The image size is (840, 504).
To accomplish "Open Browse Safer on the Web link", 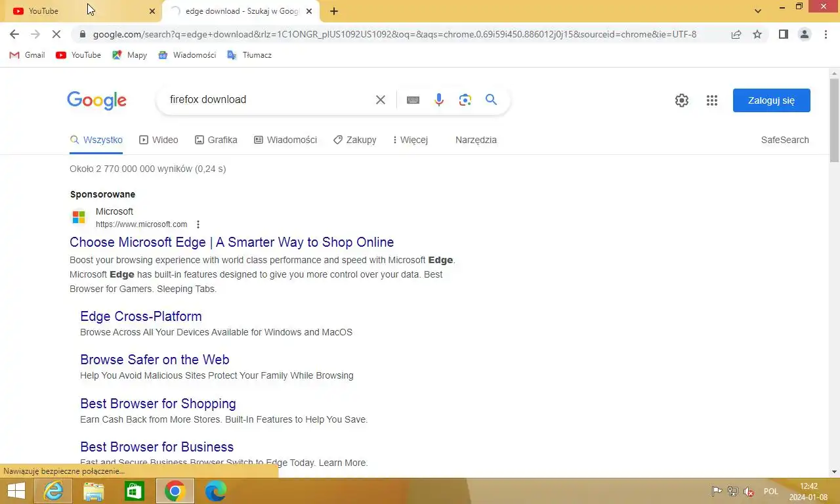I will click(x=155, y=360).
